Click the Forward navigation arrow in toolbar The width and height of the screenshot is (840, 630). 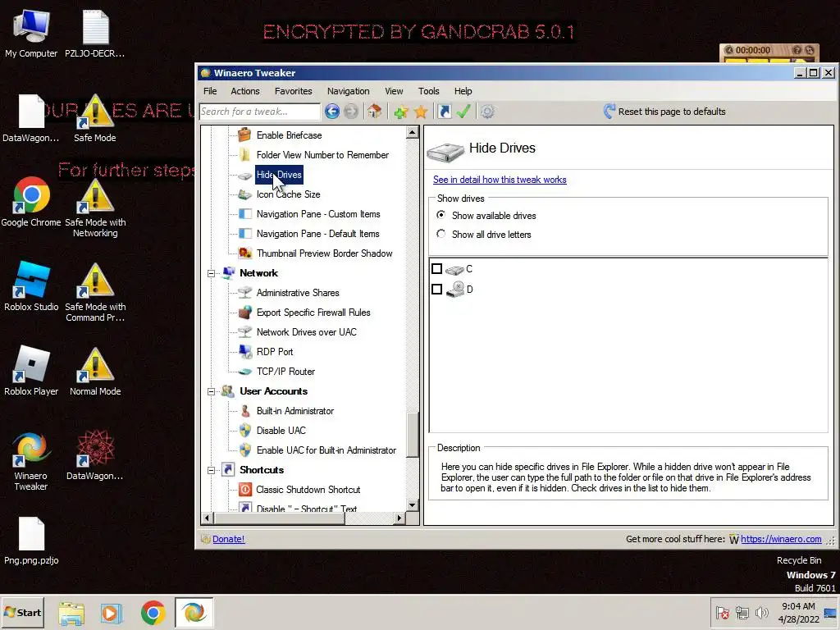click(351, 112)
